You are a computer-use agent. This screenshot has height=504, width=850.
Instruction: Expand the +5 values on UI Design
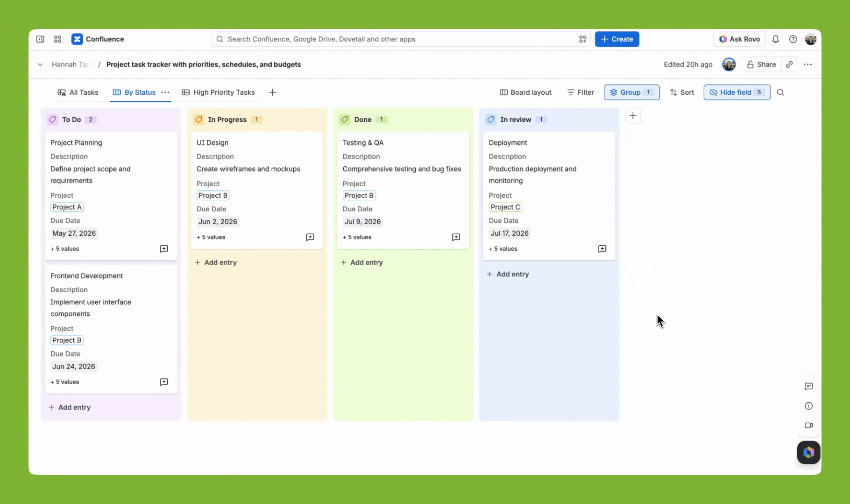[x=211, y=237]
